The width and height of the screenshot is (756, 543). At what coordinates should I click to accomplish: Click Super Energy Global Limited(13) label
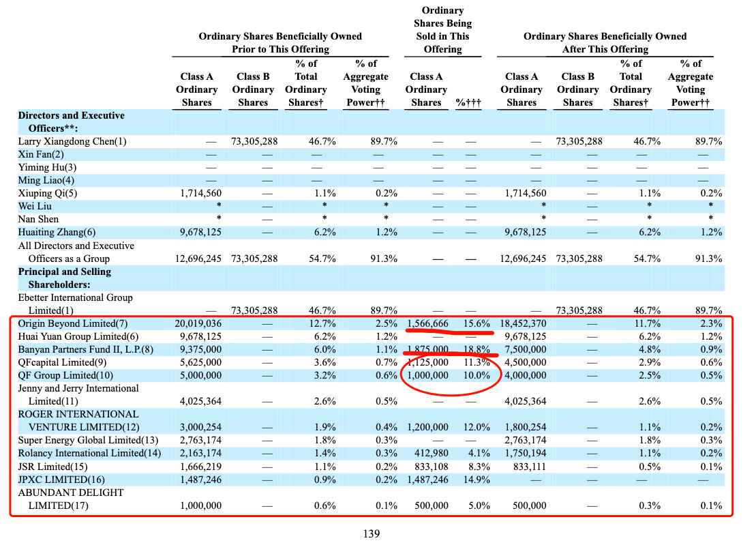(88, 440)
